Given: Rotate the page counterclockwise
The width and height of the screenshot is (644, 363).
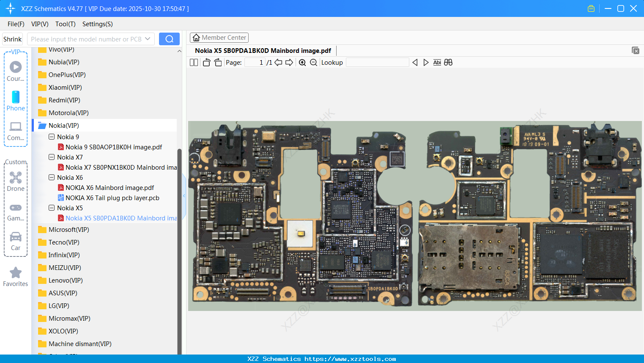Looking at the screenshot, I should (206, 63).
